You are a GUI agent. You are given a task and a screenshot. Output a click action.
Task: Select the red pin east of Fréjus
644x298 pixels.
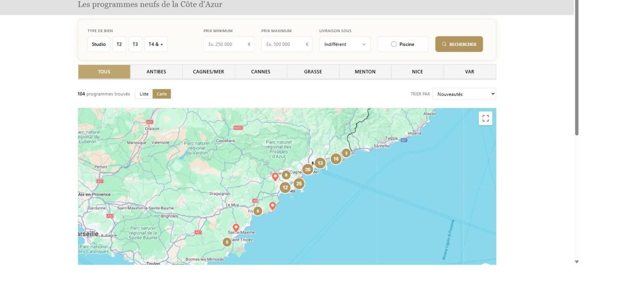tap(273, 206)
